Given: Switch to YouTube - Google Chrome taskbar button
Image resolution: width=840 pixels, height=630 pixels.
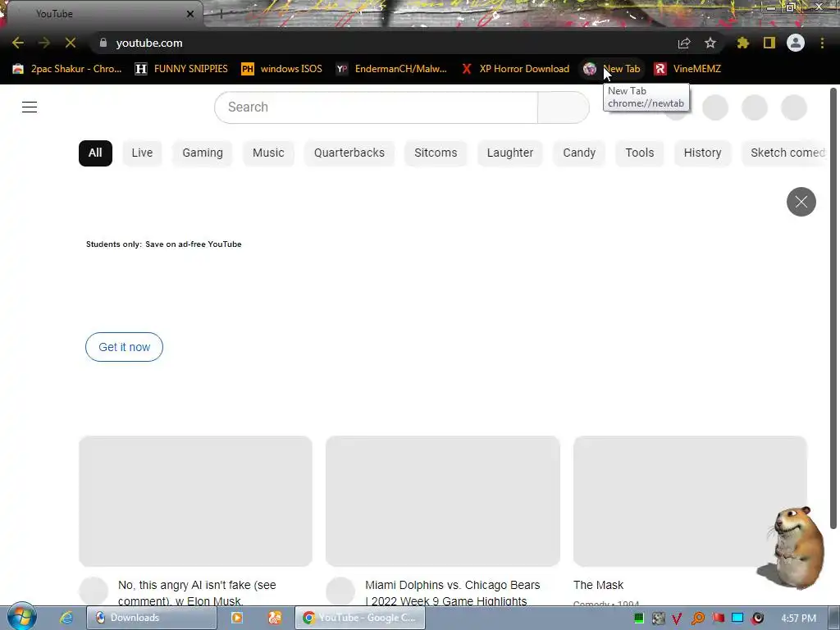Looking at the screenshot, I should [360, 618].
